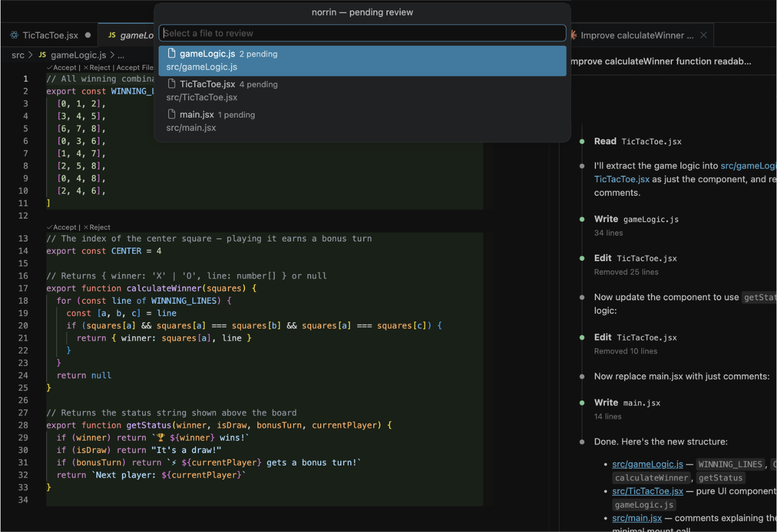Click line number 17 in the gutter
The image size is (777, 532).
[23, 288]
